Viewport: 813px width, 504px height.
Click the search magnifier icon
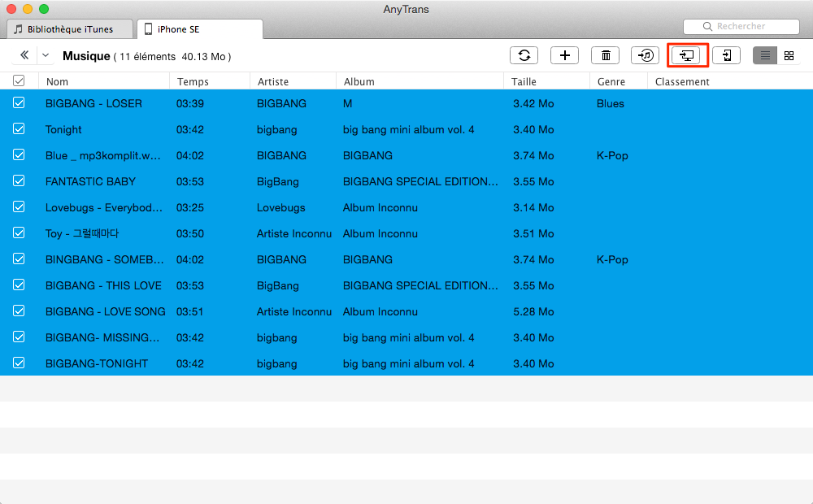(x=707, y=27)
